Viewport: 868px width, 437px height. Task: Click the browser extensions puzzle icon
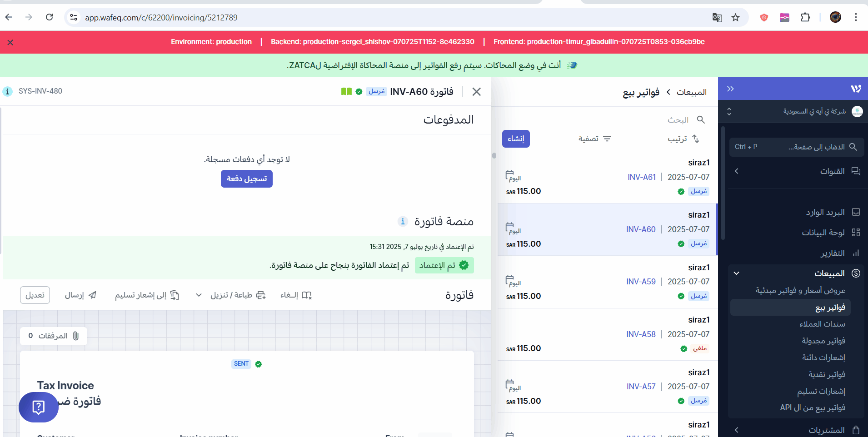click(x=805, y=18)
